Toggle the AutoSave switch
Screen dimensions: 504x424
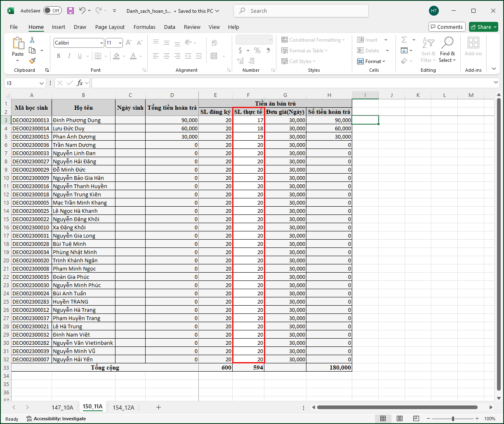tap(52, 11)
